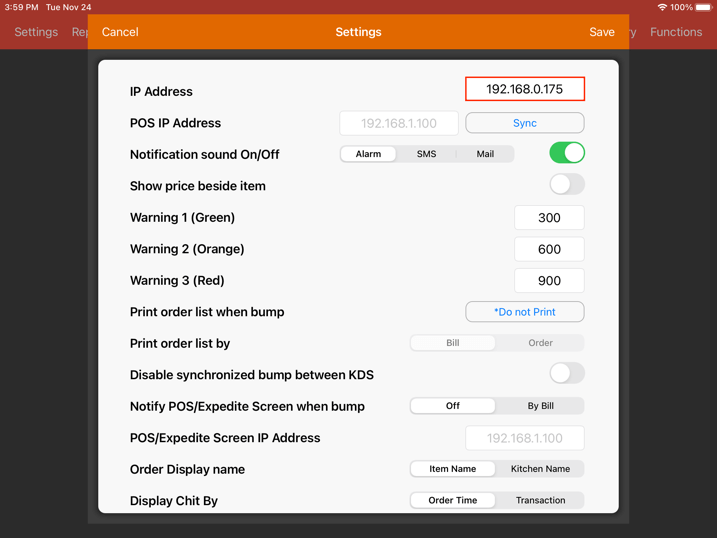Click the POS IP Address input field
717x538 pixels.
[x=399, y=123]
